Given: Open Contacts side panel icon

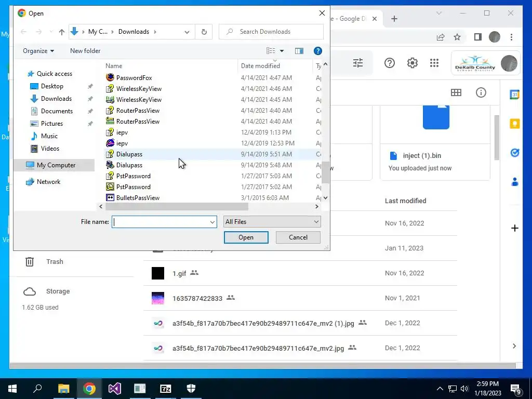Looking at the screenshot, I should click(515, 182).
